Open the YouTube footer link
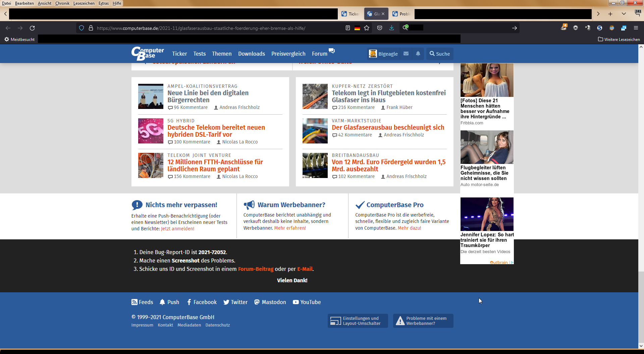Viewport: 644px width, 354px height. pos(307,302)
